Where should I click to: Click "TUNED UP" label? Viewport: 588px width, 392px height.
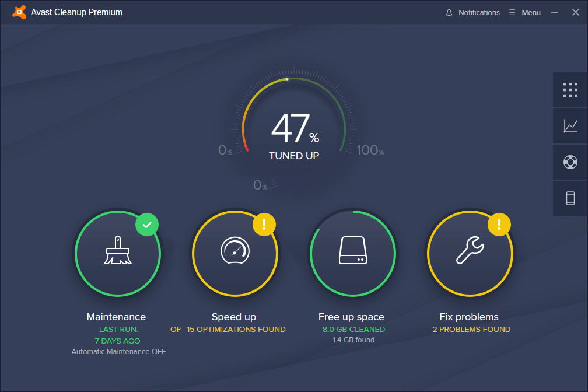pos(294,156)
